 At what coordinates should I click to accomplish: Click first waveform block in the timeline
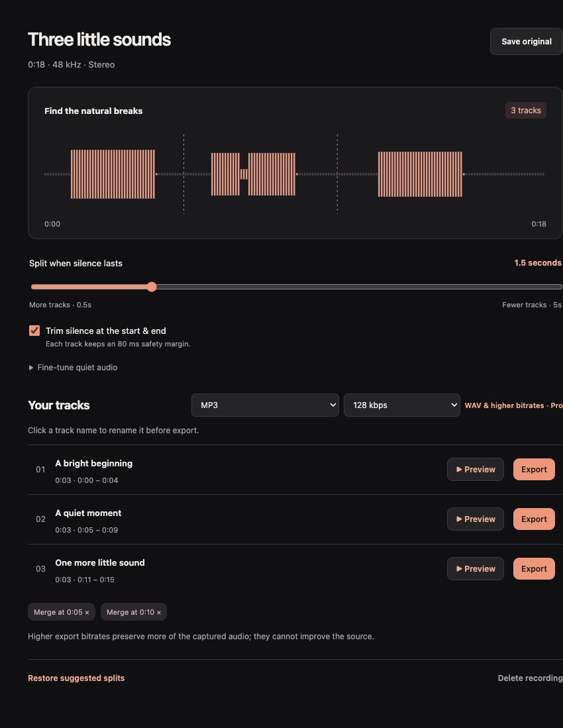click(x=113, y=174)
